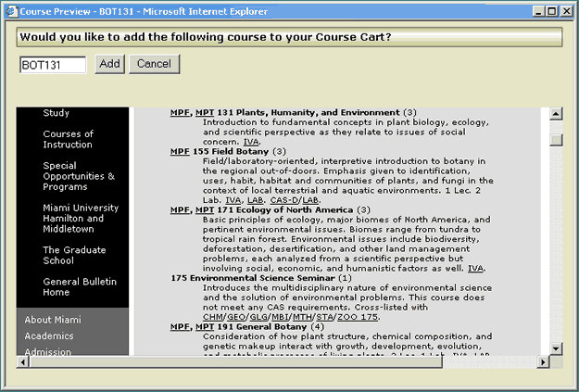Click the vertical scrollbar up arrow

click(556, 114)
